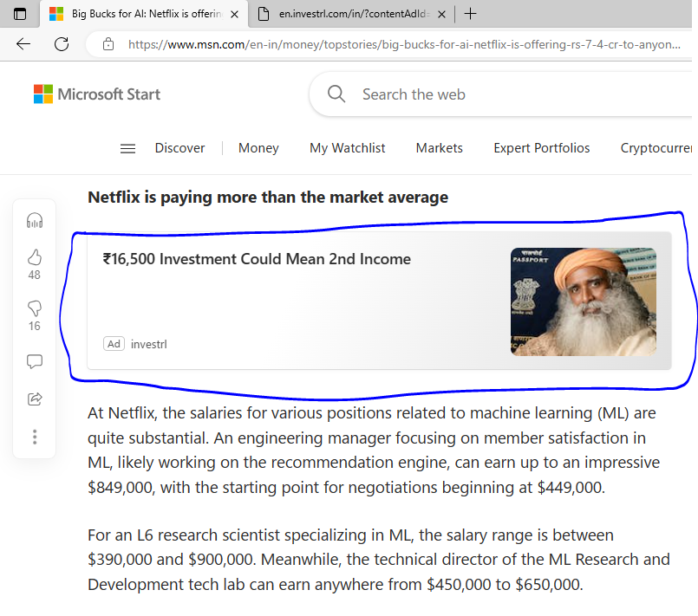Open My Watchlist
698x616 pixels.
click(x=347, y=147)
